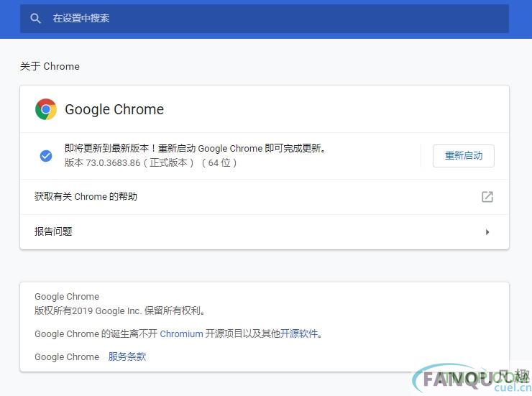
Task: Open the 服务条款 link
Action: click(x=127, y=356)
